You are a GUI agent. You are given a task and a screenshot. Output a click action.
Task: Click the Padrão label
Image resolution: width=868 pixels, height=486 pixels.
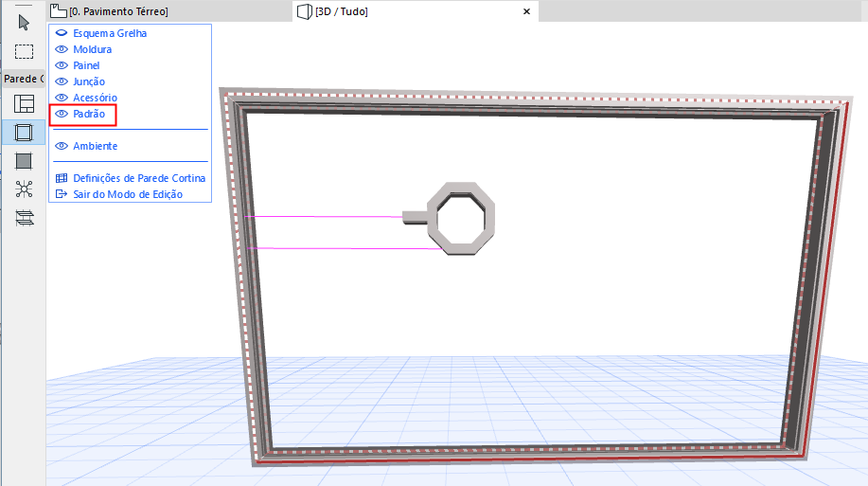point(89,114)
